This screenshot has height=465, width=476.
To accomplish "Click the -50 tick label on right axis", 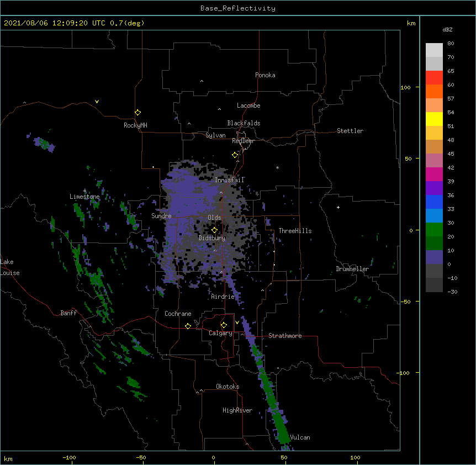I will click(405, 302).
